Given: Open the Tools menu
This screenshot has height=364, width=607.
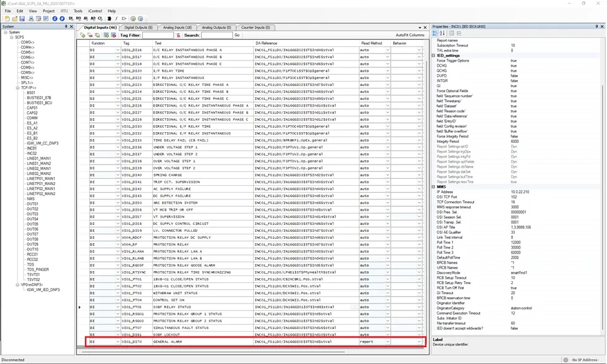Looking at the screenshot, I should coord(78,11).
